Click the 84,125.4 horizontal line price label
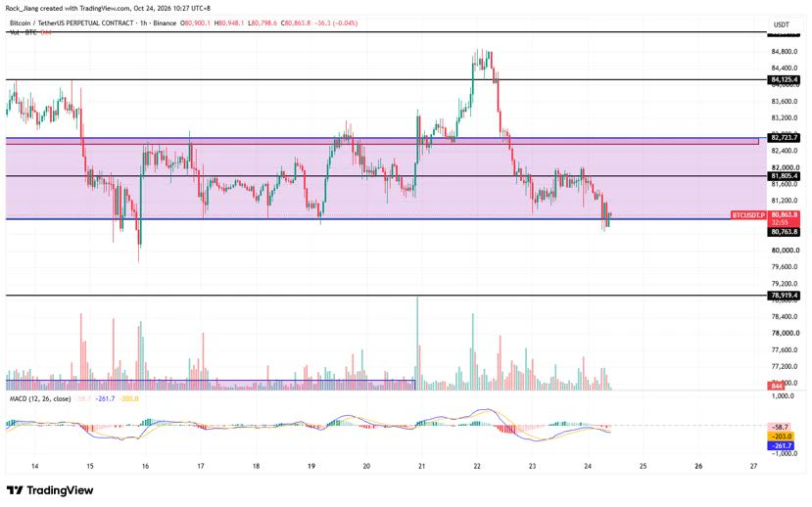This screenshot has width=812, height=507. click(785, 79)
